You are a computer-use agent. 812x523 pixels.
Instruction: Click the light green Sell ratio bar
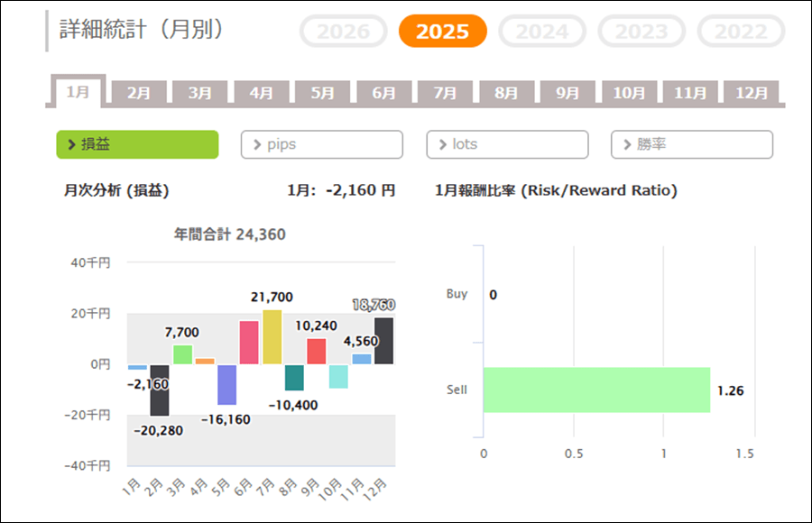pyautogui.click(x=595, y=390)
